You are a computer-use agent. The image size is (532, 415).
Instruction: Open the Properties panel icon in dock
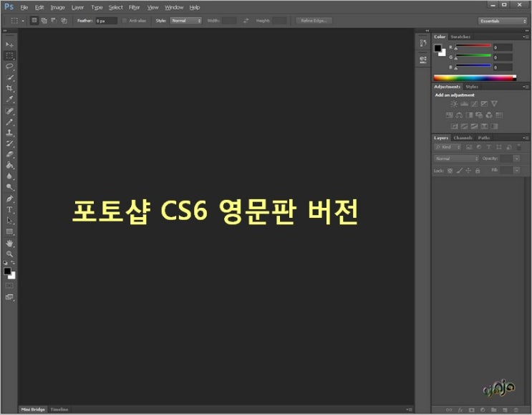tap(423, 59)
